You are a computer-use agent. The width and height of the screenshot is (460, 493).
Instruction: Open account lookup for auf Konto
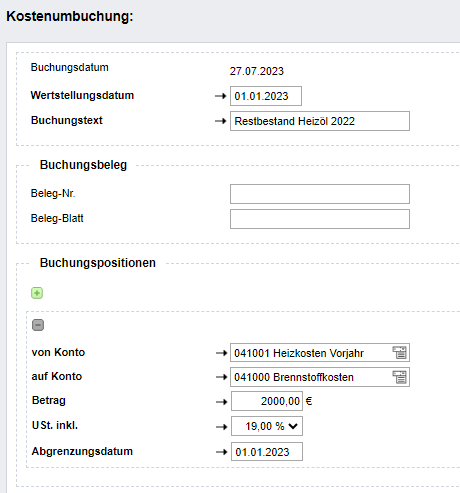point(399,377)
